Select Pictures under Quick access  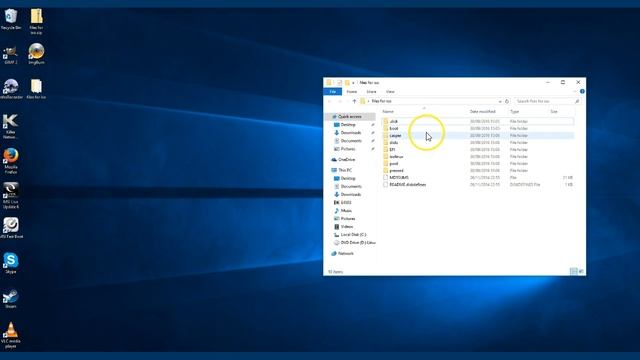348,149
